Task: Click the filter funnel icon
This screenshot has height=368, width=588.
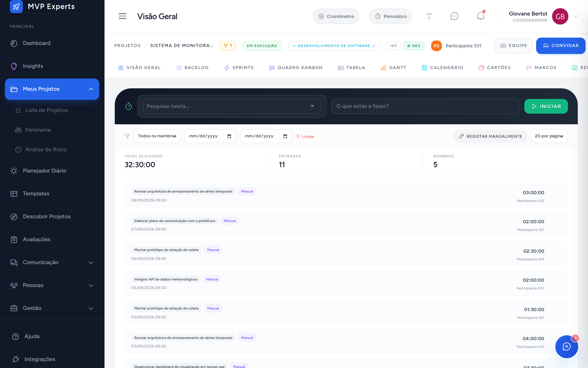Action: click(x=127, y=136)
